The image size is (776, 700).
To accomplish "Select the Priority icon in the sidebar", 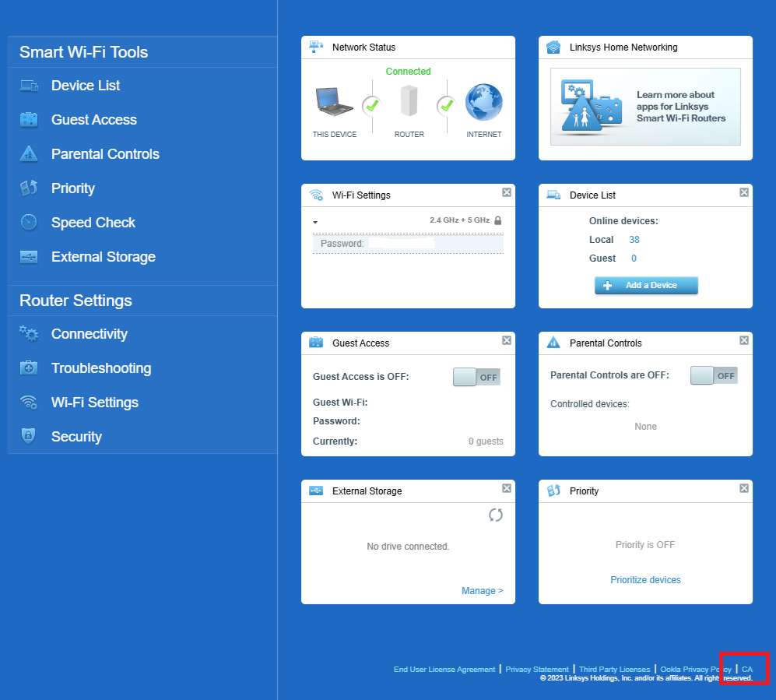I will point(29,188).
